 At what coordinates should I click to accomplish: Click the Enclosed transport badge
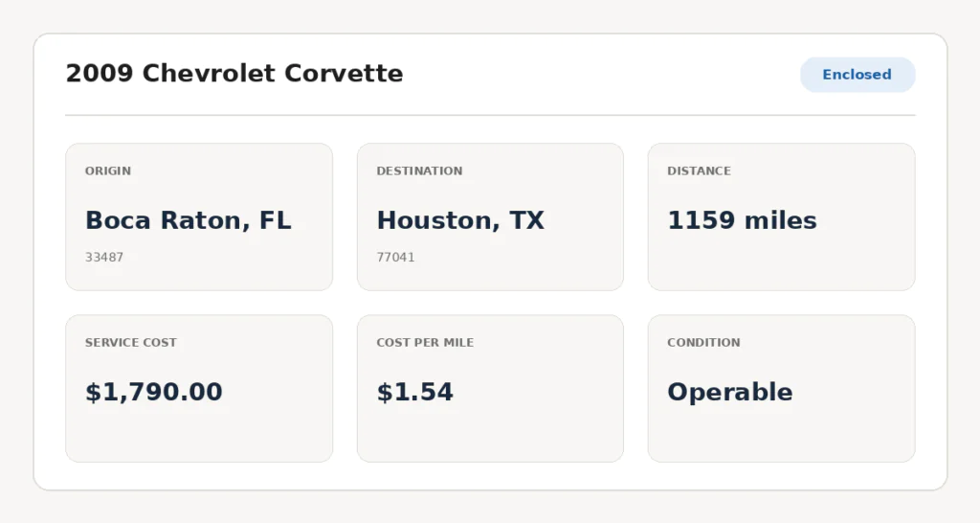857,75
